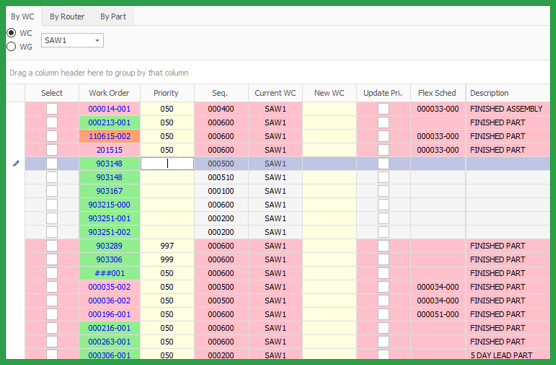Tick Select checkbox for work order 000014-001
Image resolution: width=556 pixels, height=365 pixels.
click(52, 109)
